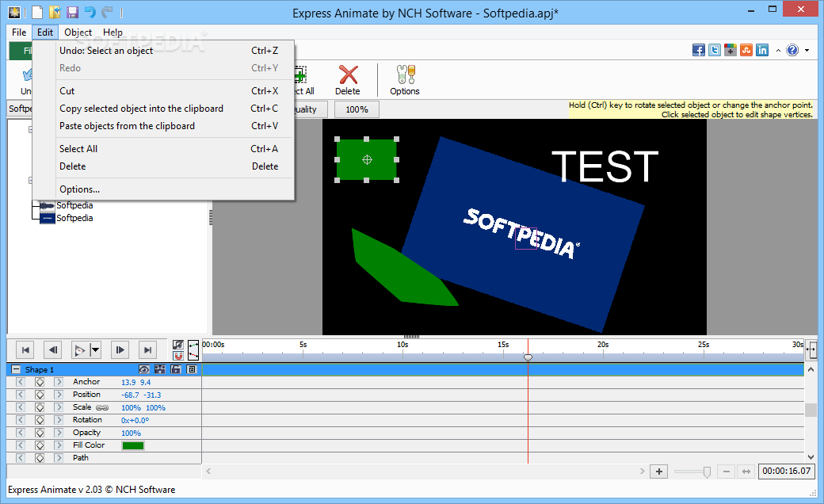Adjust the timeline zoom slider handle
The image size is (824, 504).
click(x=707, y=472)
